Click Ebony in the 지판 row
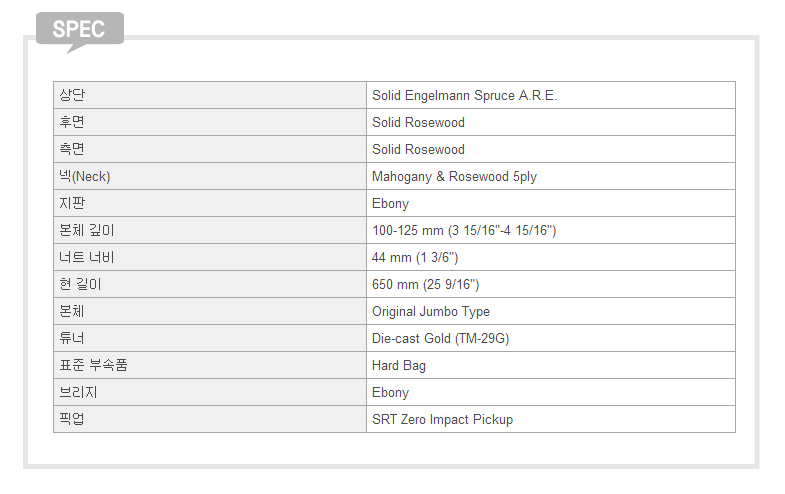This screenshot has height=494, width=785. coord(390,204)
